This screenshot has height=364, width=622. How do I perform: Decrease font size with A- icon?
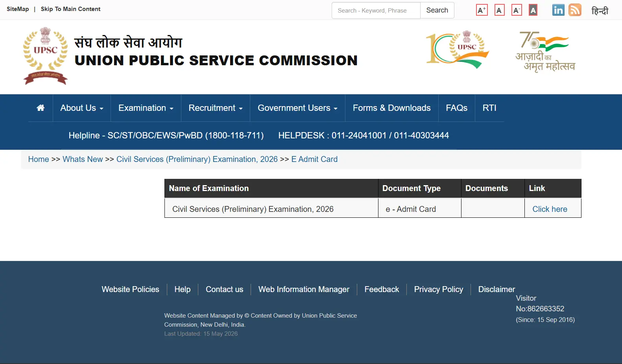click(517, 10)
